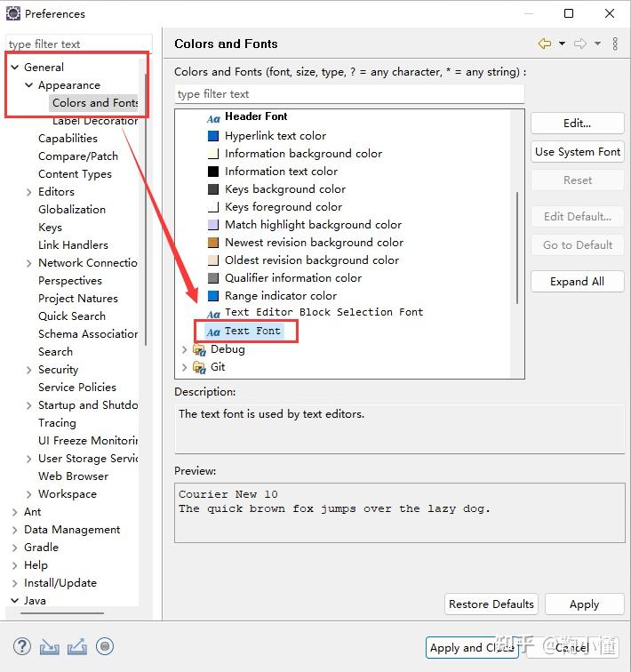Select Range indicator color swatch
The image size is (631, 672).
point(213,296)
